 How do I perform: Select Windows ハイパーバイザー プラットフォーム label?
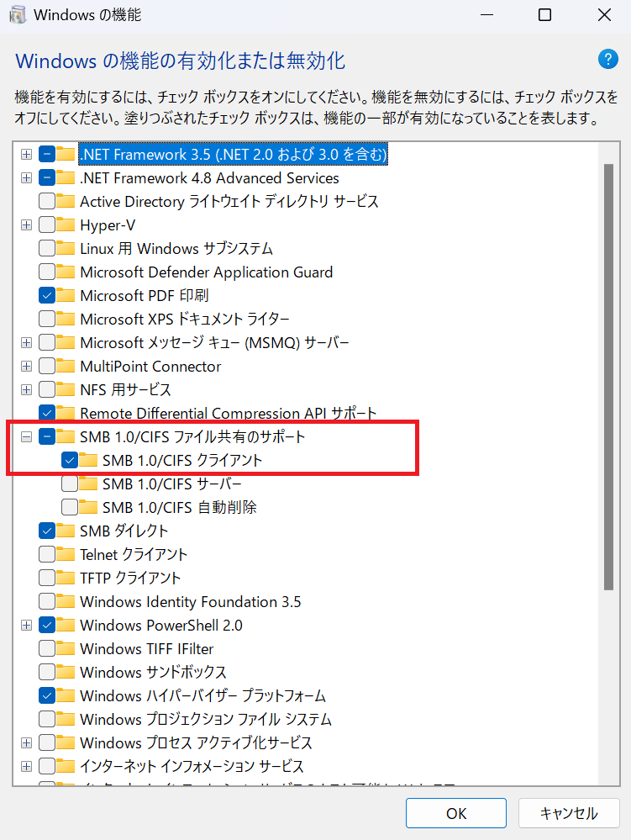[202, 696]
